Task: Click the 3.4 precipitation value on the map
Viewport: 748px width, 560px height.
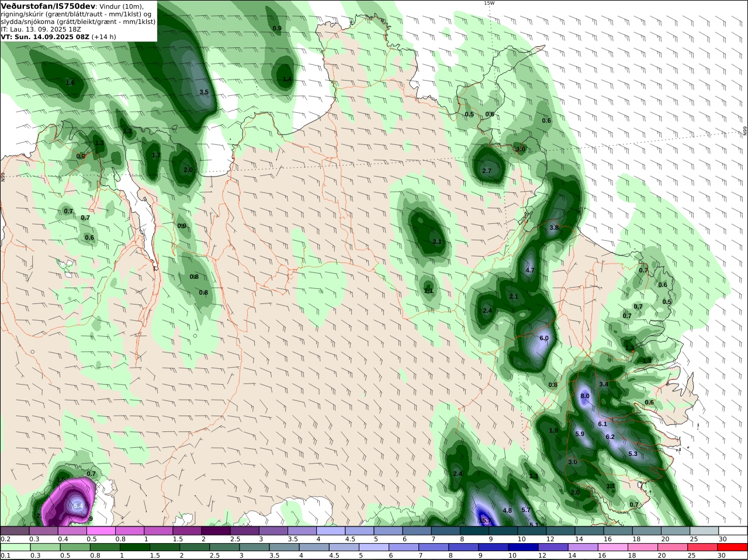Action: tap(604, 385)
